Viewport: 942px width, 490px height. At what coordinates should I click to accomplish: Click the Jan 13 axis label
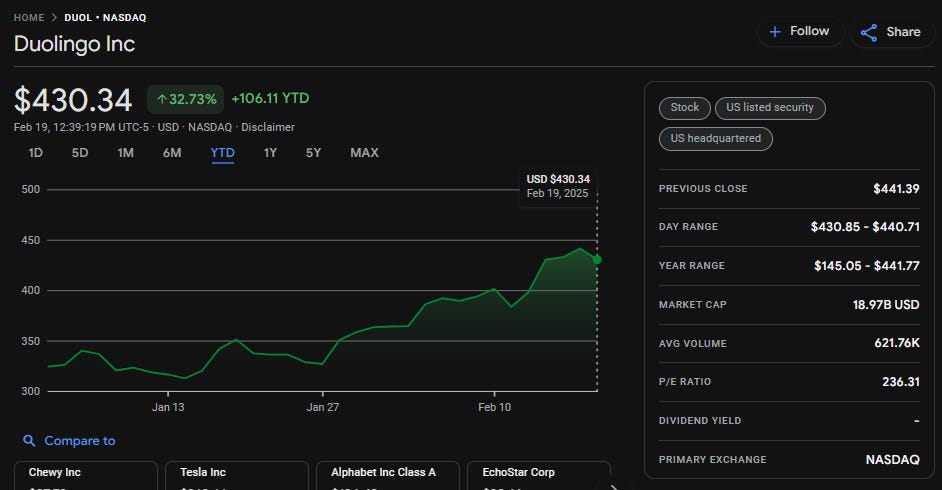coord(168,407)
